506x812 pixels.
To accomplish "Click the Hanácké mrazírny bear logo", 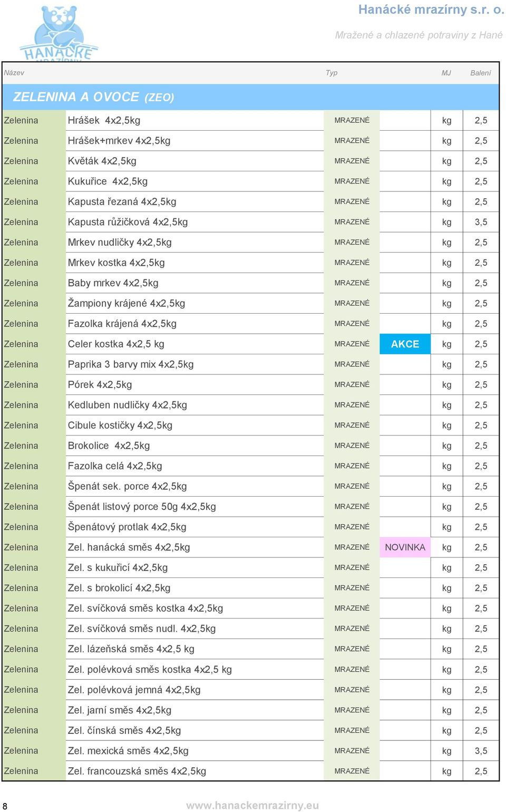I will point(59,33).
